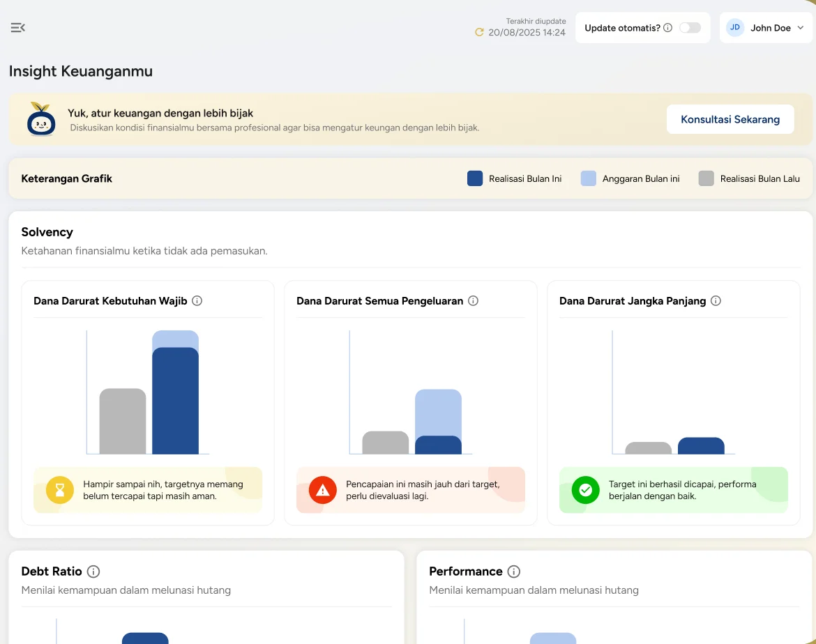Click the gray bar in Kebutuhan Wajib chart
Viewport: 816px width, 644px height.
coord(123,422)
